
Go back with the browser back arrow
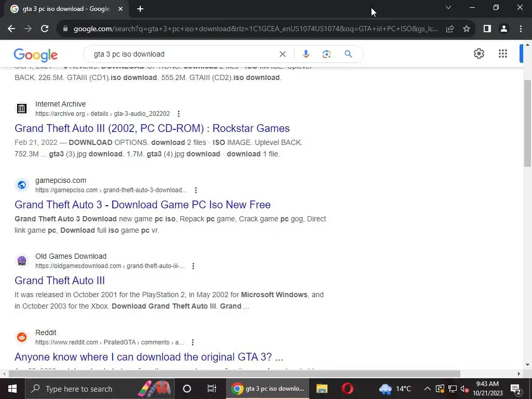[11, 29]
